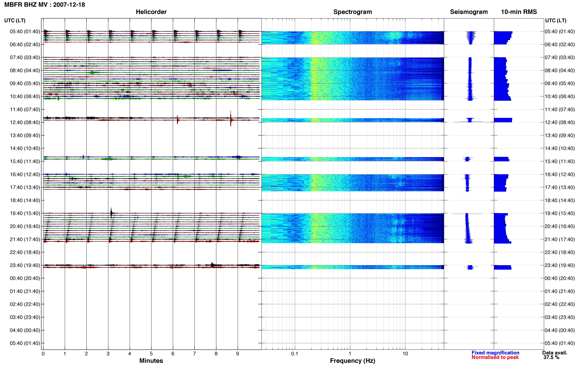This screenshot has width=588, height=368.
Task: Click the left '02:40 (22:40)' time label
Action: (25, 304)
